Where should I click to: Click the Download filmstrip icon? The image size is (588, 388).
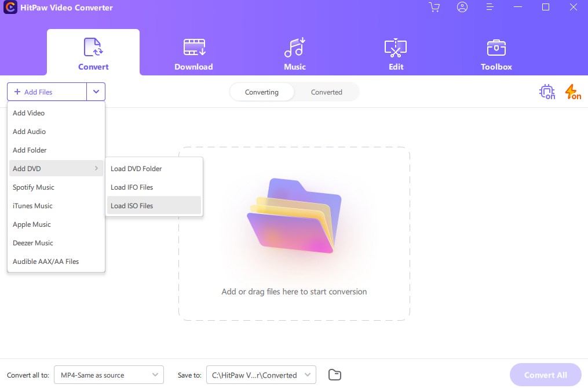[194, 47]
